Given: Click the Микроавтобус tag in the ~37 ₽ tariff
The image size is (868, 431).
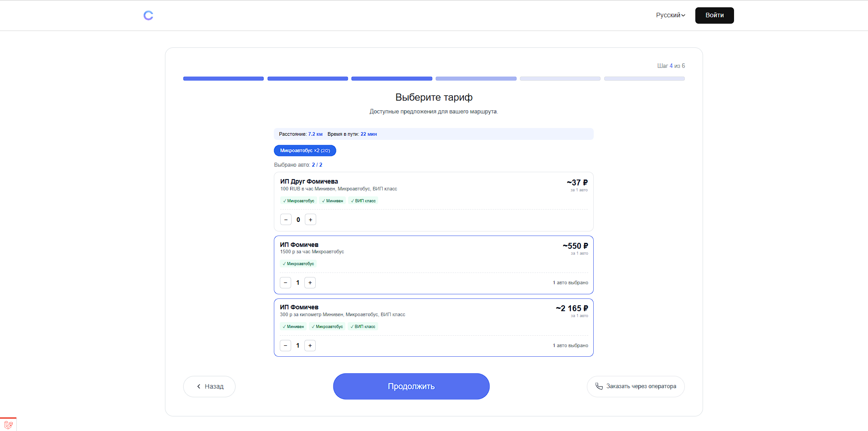Looking at the screenshot, I should click(x=298, y=201).
